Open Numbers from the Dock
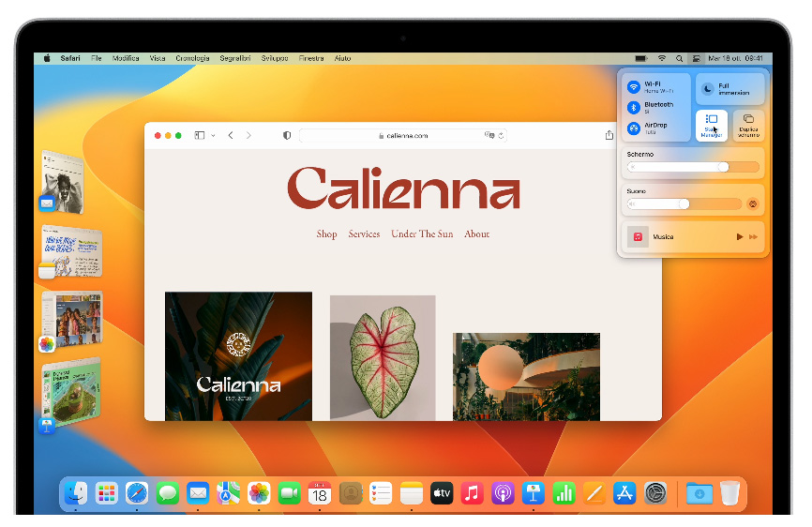Viewport: 812px width, 527px height. pyautogui.click(x=564, y=493)
